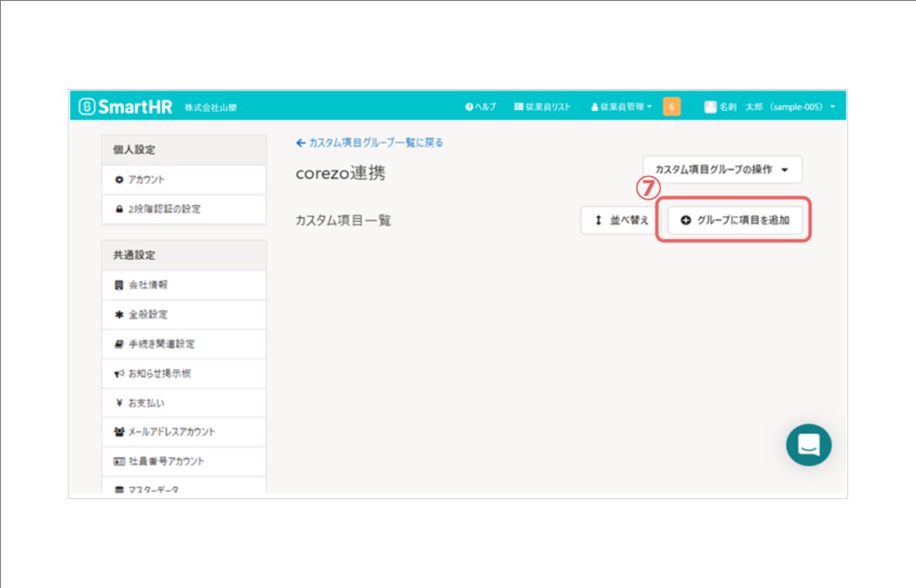Open お知らせ掲示板 in sidebar
The image size is (916, 588).
pos(184,374)
